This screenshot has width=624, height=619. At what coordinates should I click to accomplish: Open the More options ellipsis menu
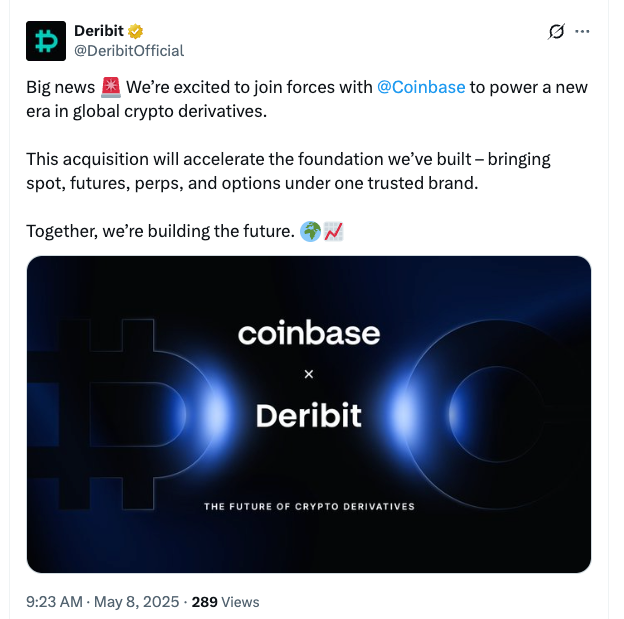[x=585, y=32]
